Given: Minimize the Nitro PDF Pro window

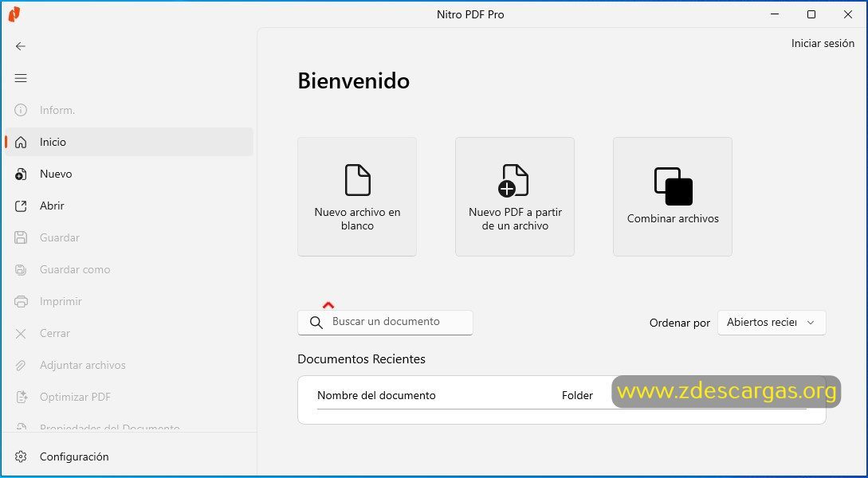Looking at the screenshot, I should tap(775, 15).
